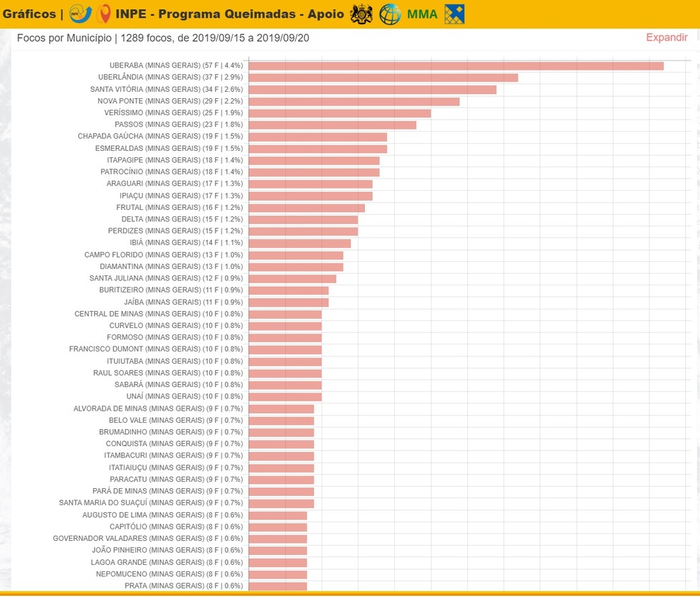Click the orange map pin icon
Image resolution: width=700 pixels, height=597 pixels.
[x=104, y=14]
